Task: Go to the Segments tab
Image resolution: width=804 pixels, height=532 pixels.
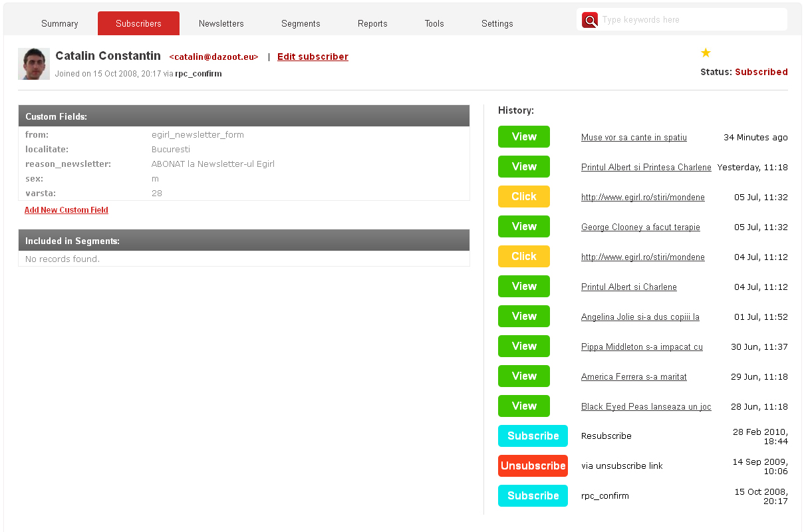Action: (x=301, y=23)
